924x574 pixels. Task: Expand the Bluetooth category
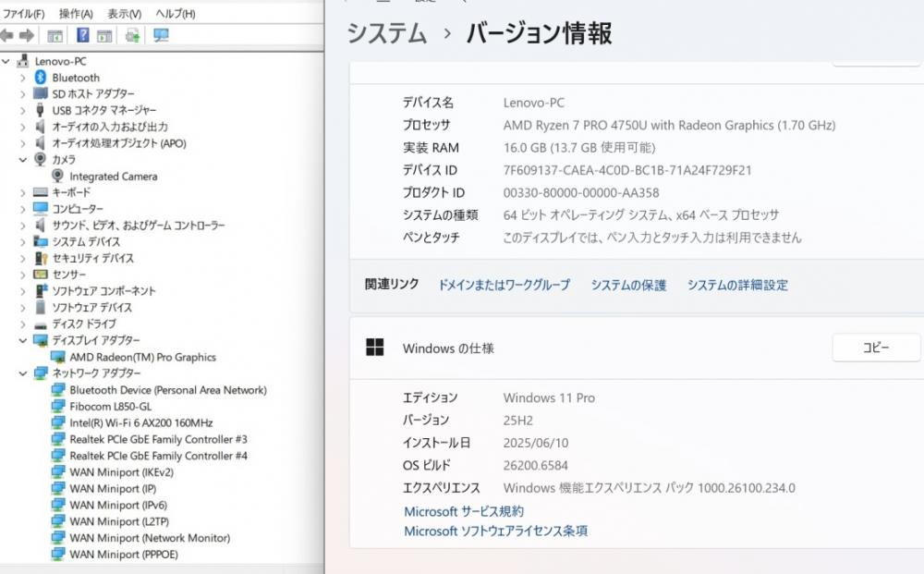[x=23, y=78]
